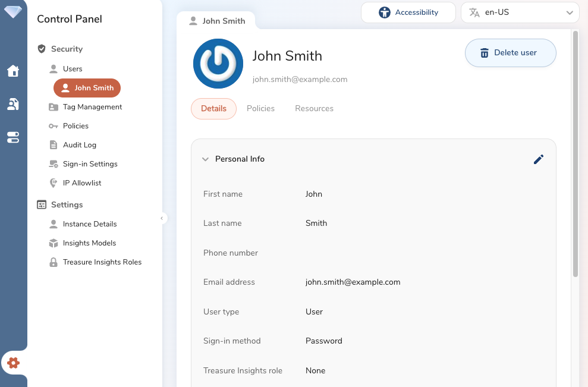588x387 pixels.
Task: Collapse the Personal Info section chevron
Action: pos(206,159)
